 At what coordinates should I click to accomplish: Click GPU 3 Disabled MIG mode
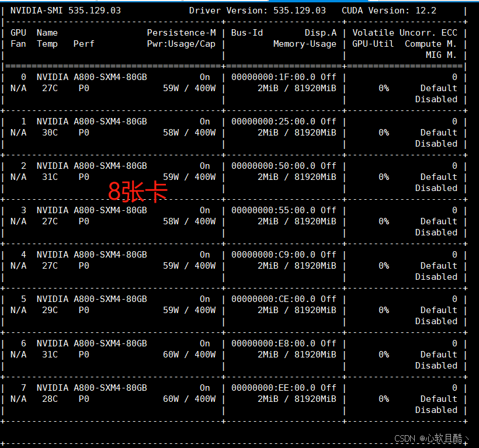click(436, 232)
